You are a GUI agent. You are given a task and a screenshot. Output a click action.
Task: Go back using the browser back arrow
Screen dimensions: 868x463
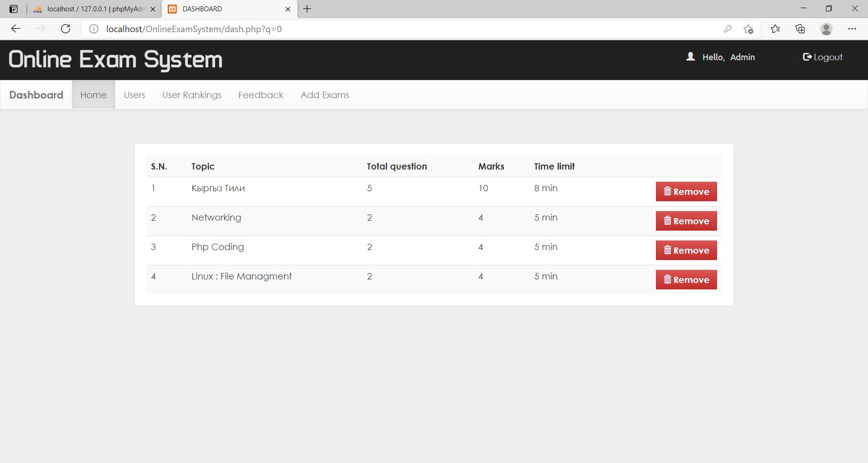click(16, 29)
